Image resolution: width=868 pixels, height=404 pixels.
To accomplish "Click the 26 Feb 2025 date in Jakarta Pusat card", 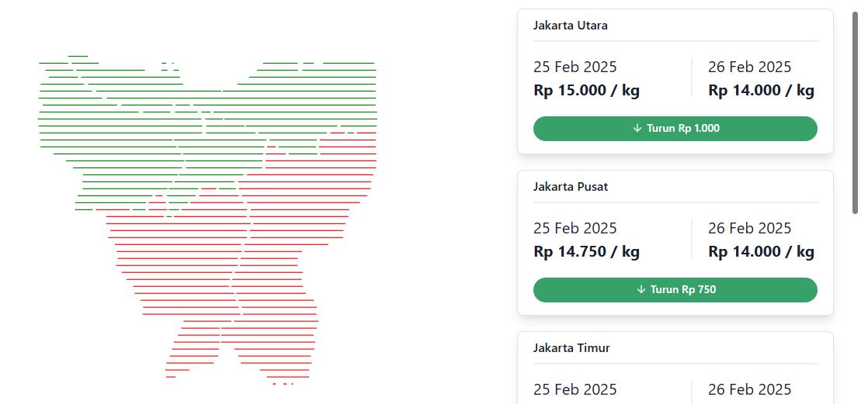I will tap(749, 229).
